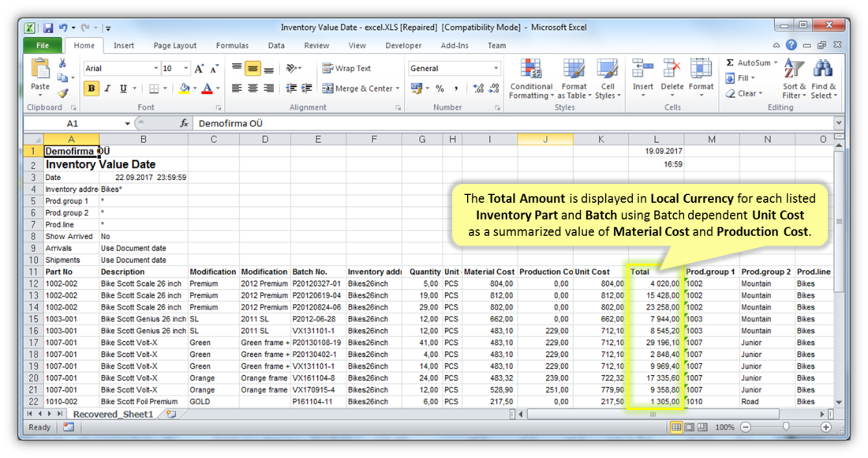Click the zoom slider handle
Image resolution: width=868 pixels, height=458 pixels.
(785, 427)
